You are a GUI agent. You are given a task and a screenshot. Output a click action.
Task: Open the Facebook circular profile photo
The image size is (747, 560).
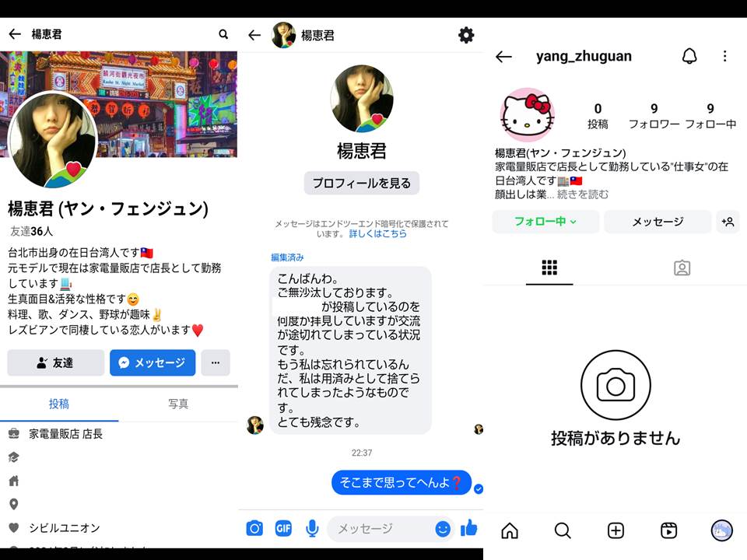point(52,139)
